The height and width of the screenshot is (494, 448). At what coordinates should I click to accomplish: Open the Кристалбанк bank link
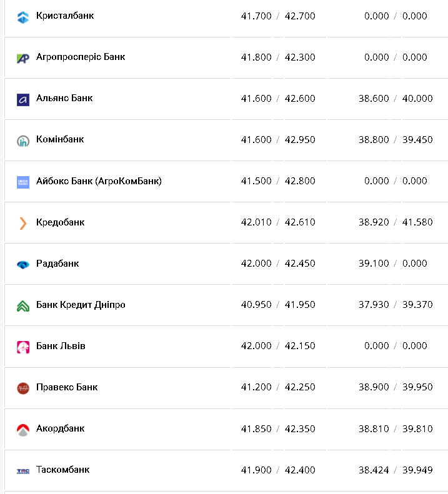tap(65, 16)
